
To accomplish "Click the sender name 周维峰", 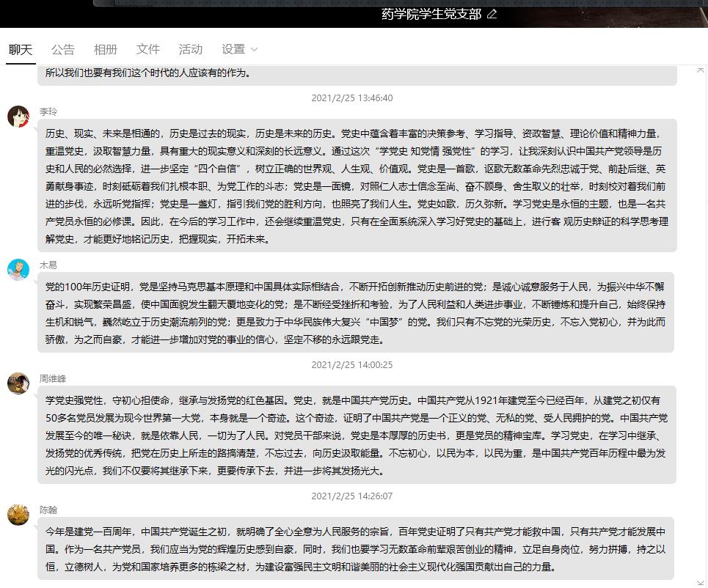I will coord(53,378).
